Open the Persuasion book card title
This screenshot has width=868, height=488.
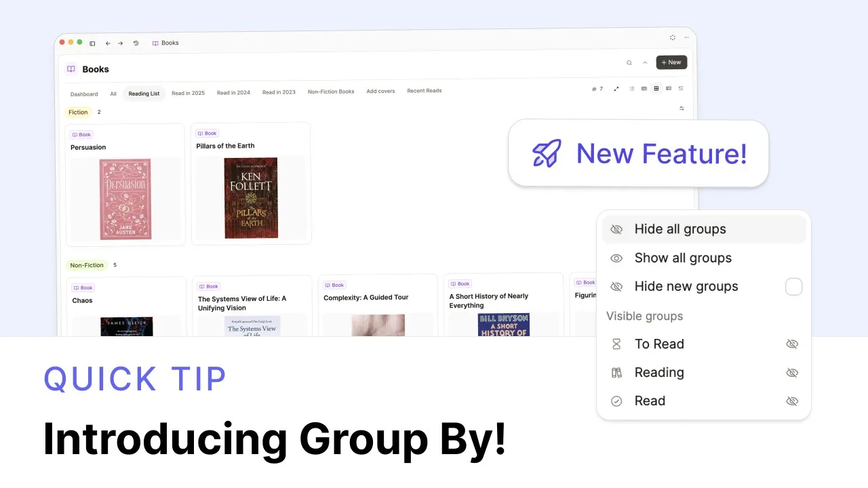[x=88, y=148]
